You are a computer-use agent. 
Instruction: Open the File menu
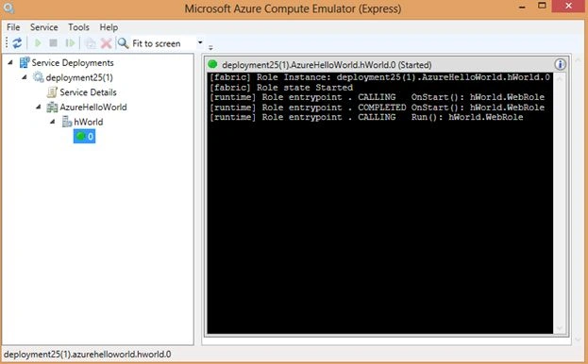tap(13, 27)
